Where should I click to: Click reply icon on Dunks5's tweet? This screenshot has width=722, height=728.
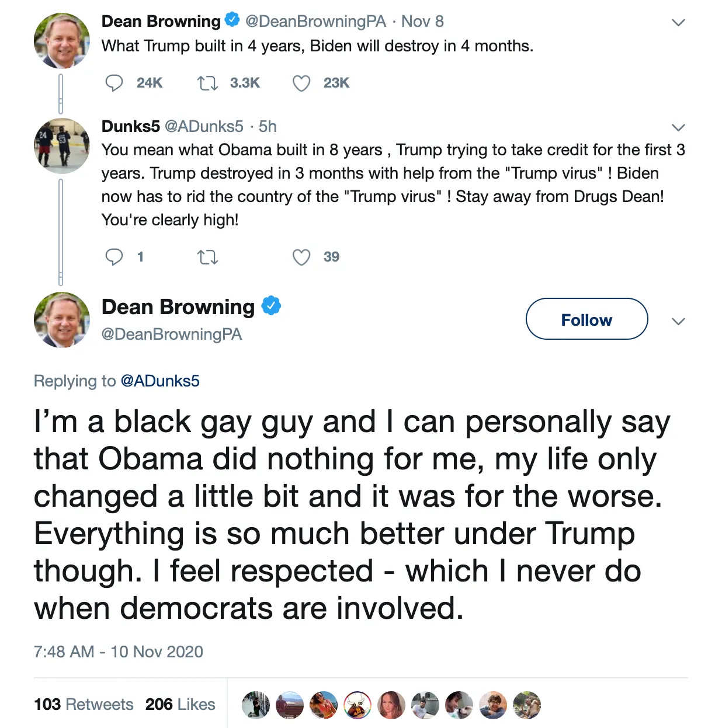click(114, 257)
